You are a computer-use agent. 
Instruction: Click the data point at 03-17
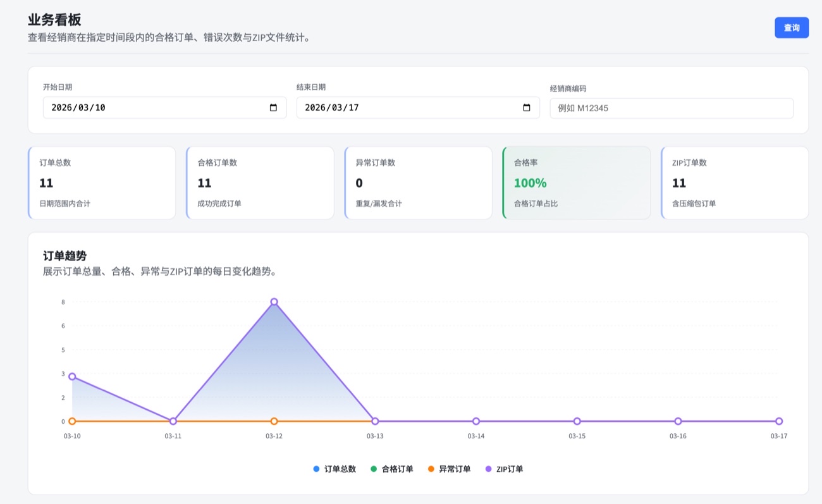coord(779,421)
